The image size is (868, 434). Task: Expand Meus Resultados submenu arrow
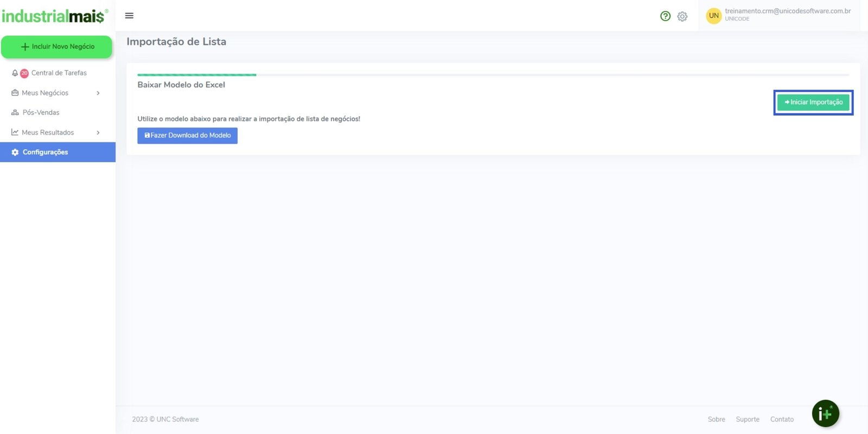click(x=98, y=133)
